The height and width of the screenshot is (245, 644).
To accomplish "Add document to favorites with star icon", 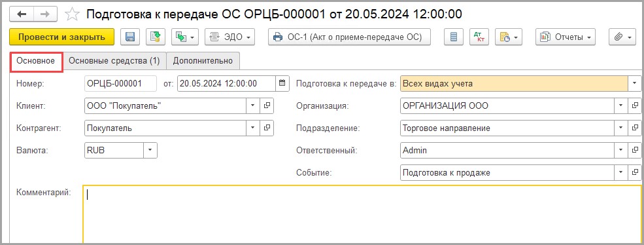I will (x=73, y=14).
